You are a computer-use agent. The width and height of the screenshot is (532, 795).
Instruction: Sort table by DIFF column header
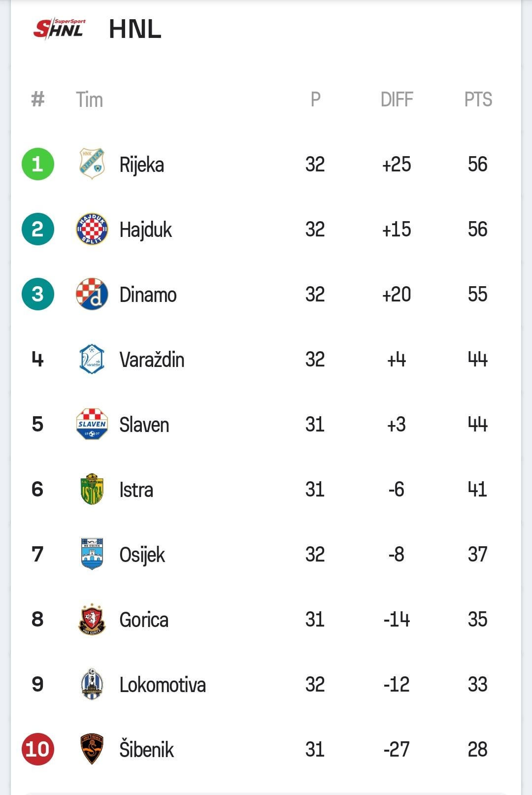coord(397,99)
